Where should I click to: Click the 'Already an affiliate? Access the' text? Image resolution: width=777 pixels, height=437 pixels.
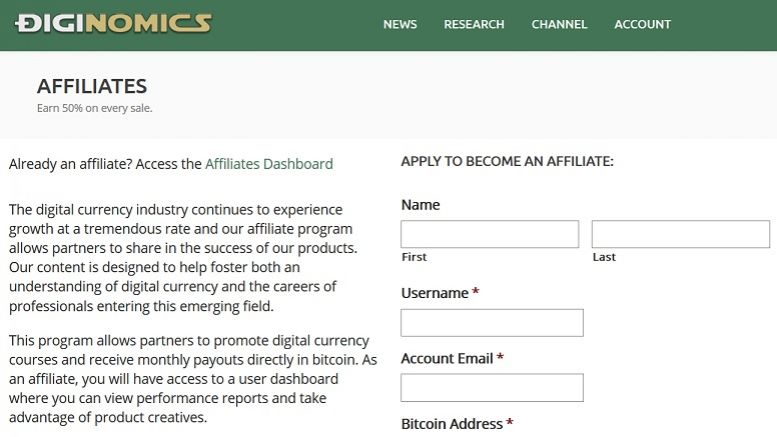click(105, 164)
